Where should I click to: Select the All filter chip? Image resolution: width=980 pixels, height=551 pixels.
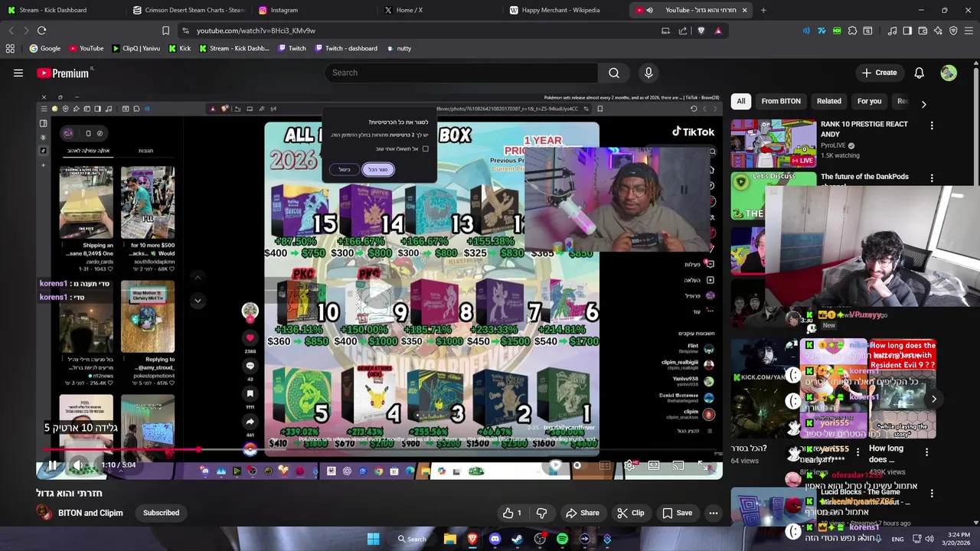[741, 101]
